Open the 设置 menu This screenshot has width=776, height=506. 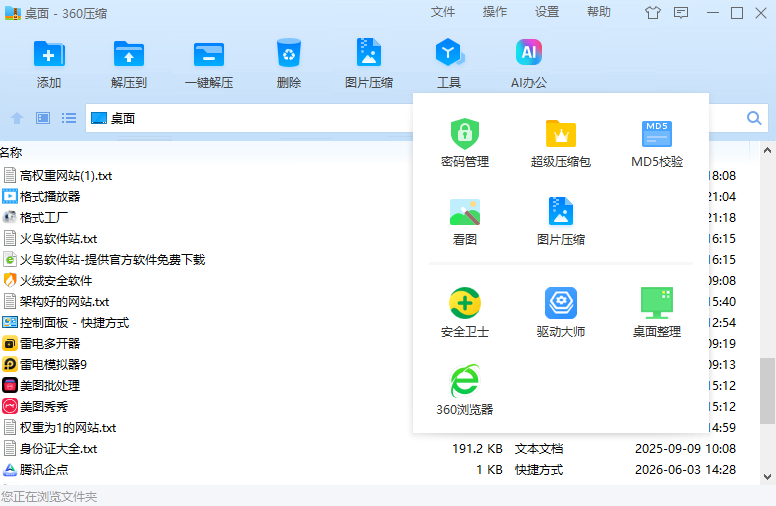[x=546, y=12]
